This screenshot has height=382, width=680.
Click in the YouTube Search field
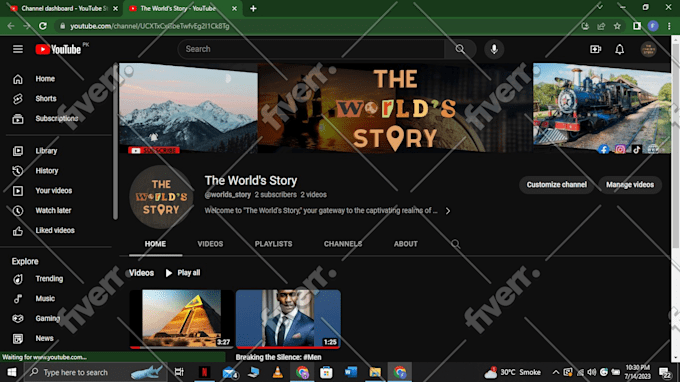(x=311, y=49)
